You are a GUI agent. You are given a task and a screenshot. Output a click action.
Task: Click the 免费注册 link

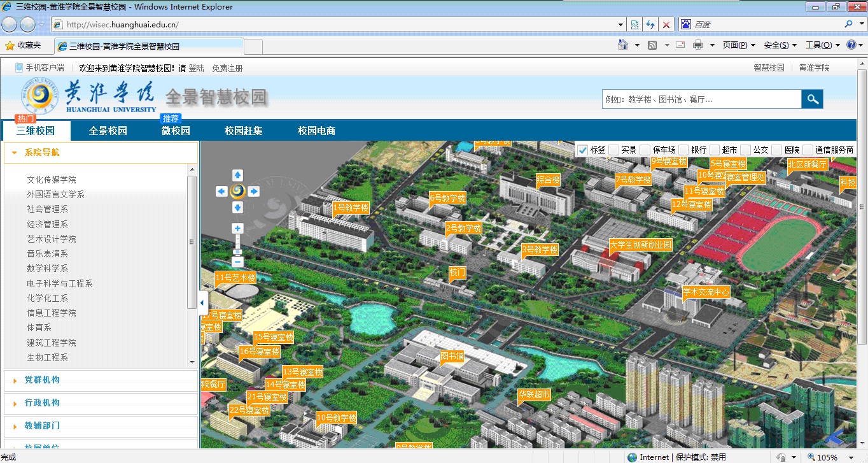227,68
